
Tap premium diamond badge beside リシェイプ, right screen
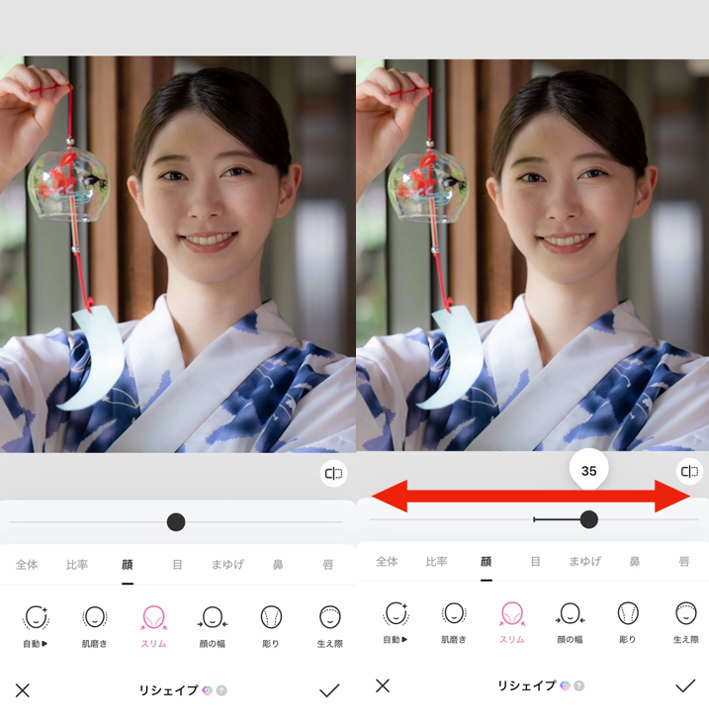click(565, 685)
